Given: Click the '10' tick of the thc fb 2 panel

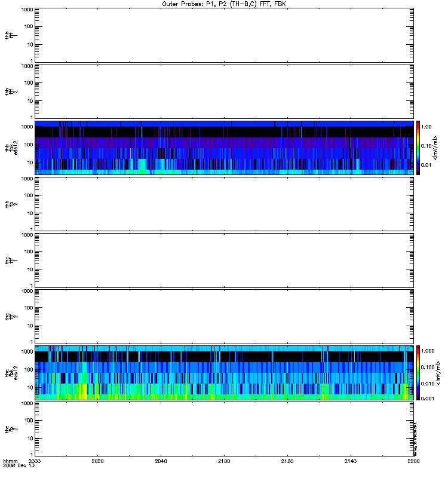Looking at the screenshot, I should coord(30,439).
